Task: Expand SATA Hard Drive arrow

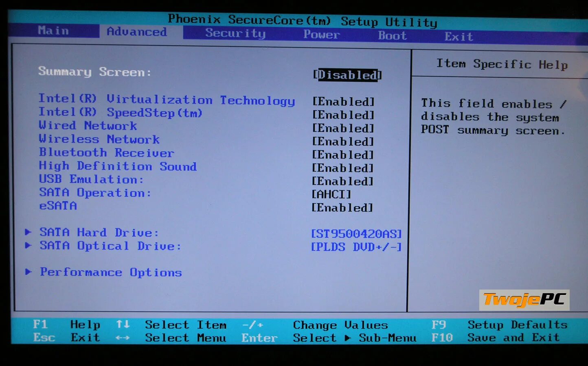Action: (28, 232)
